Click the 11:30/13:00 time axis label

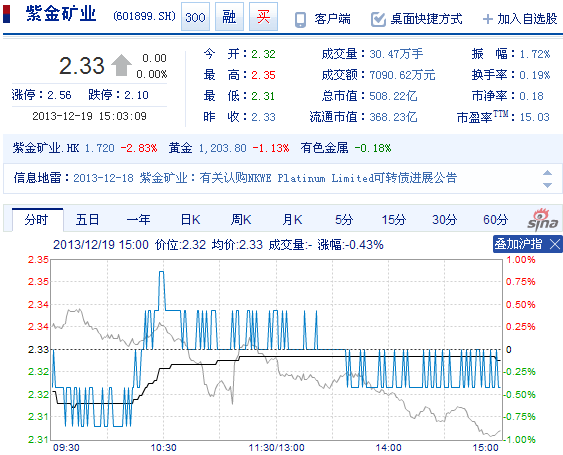click(x=276, y=447)
